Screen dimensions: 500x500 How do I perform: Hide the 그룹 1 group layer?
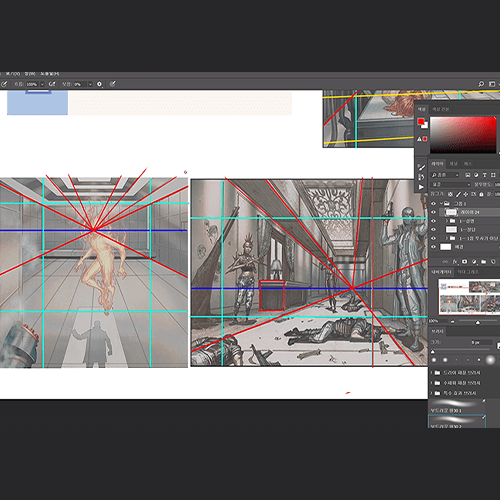433,203
